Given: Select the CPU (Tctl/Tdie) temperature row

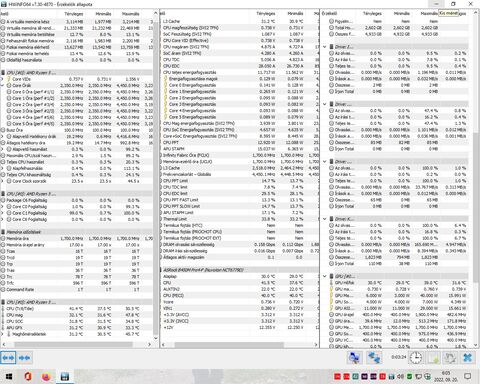Looking at the screenshot, I should pos(76,309).
